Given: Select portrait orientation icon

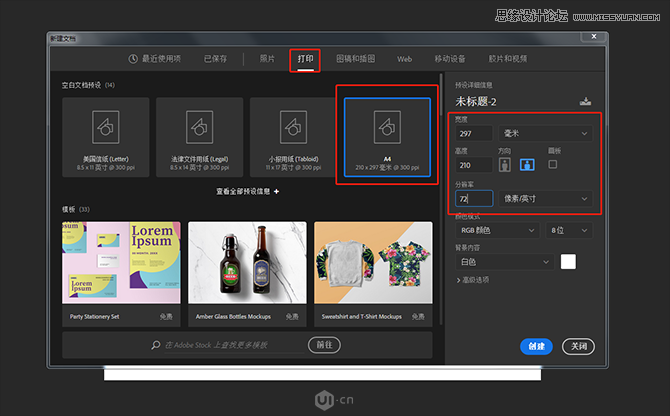Looking at the screenshot, I should 505,165.
